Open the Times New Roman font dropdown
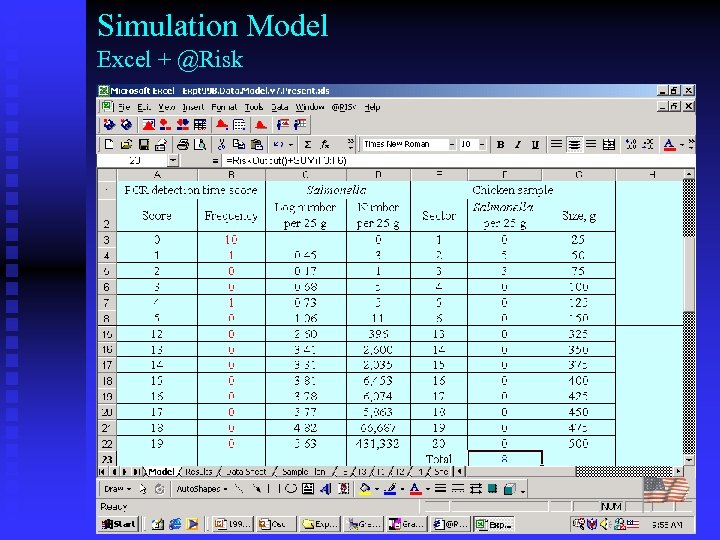This screenshot has height=540, width=720. click(x=451, y=145)
